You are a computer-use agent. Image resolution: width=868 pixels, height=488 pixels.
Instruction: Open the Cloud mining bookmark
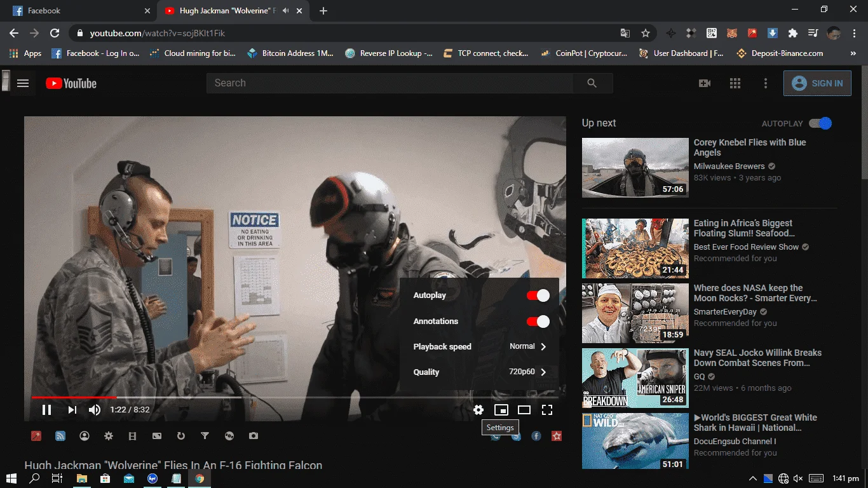(193, 53)
